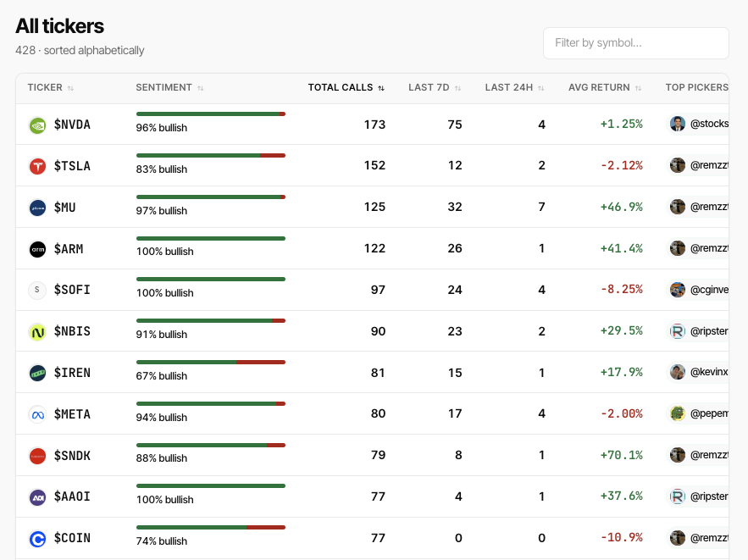Click the 91% bullish label
The image size is (748, 560).
pyautogui.click(x=161, y=335)
